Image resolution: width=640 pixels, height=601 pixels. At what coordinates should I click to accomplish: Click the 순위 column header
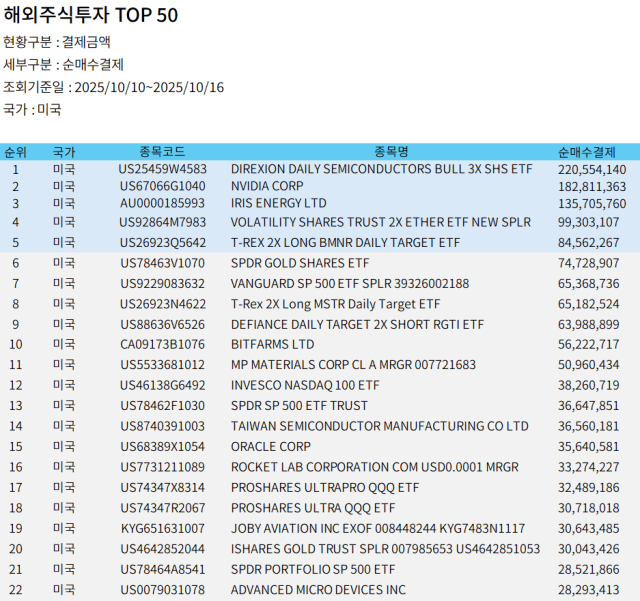[15, 152]
